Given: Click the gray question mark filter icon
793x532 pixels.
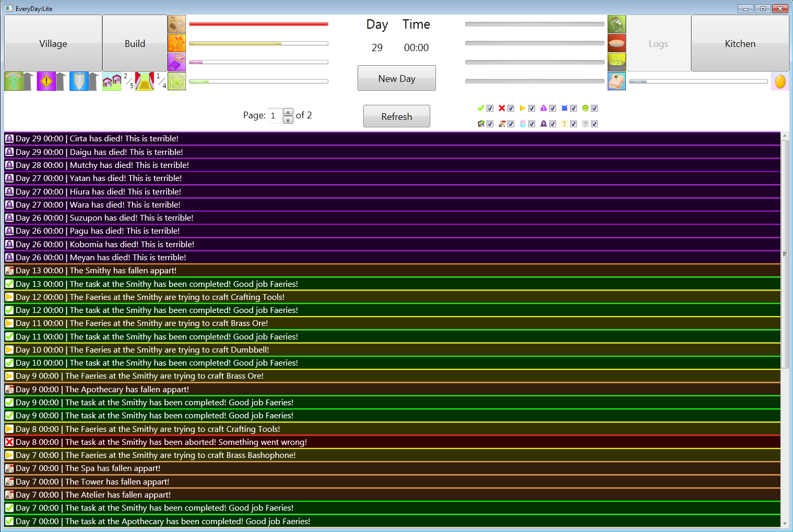Looking at the screenshot, I should tap(585, 124).
